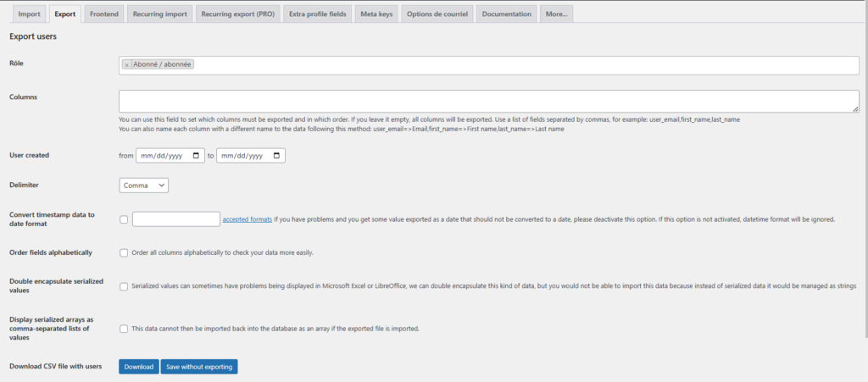Screen dimensions: 868x382
Task: Open the More... tab
Action: tap(557, 14)
